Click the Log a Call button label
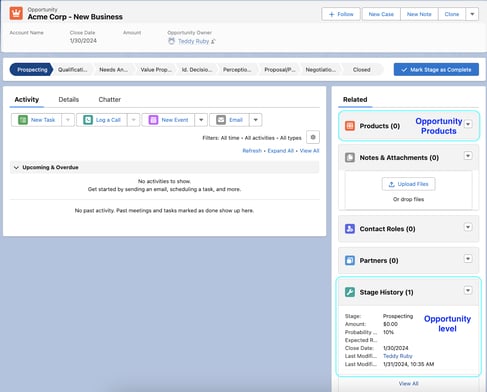 [x=108, y=120]
